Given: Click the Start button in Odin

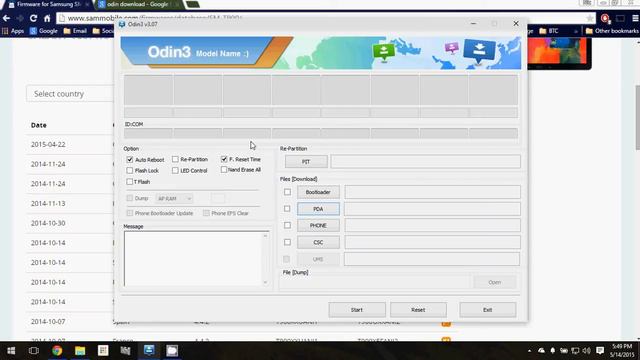Looking at the screenshot, I should coord(357,310).
